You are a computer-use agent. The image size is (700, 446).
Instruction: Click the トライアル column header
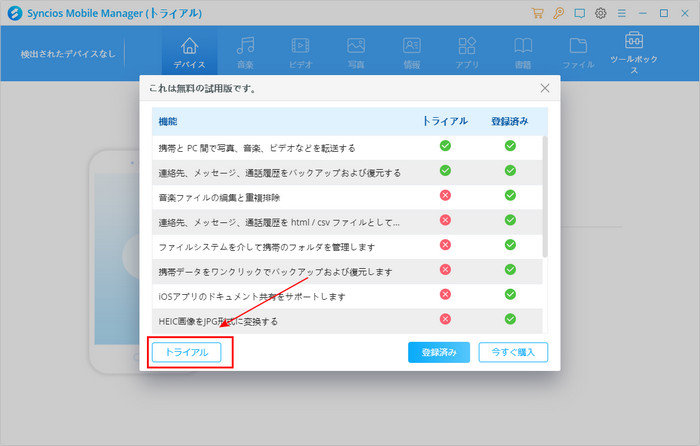tap(445, 121)
